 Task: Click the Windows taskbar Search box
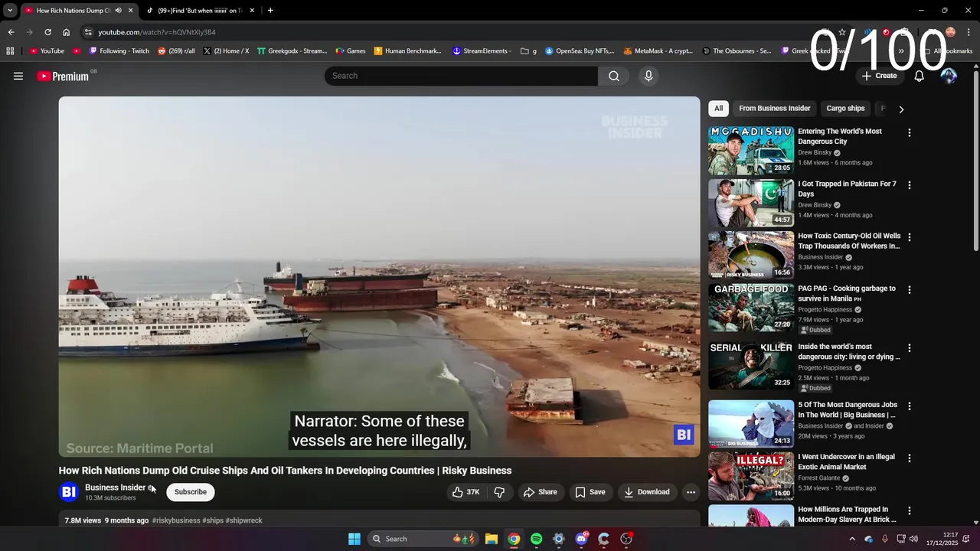pos(421,539)
